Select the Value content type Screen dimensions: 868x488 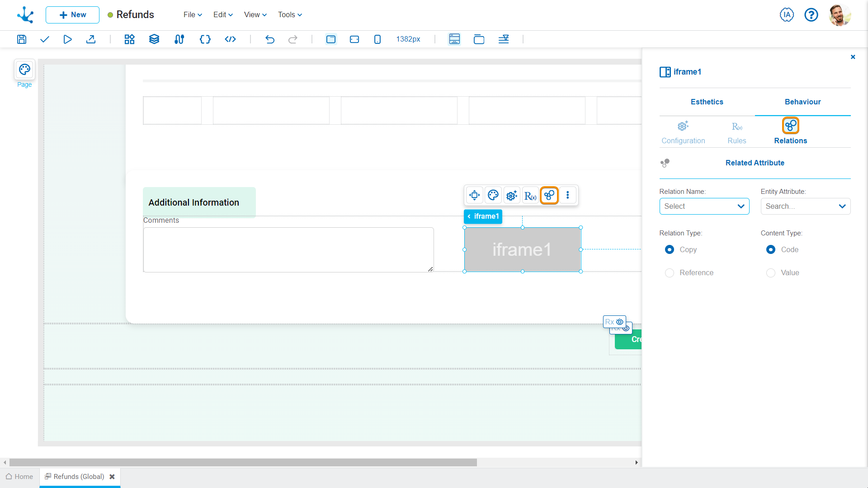[771, 273]
